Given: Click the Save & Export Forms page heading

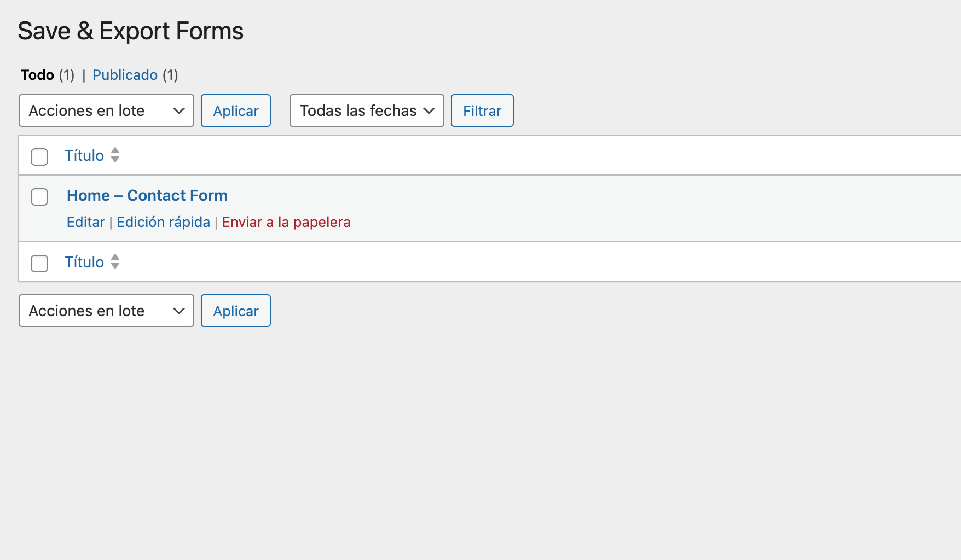Looking at the screenshot, I should tap(130, 31).
